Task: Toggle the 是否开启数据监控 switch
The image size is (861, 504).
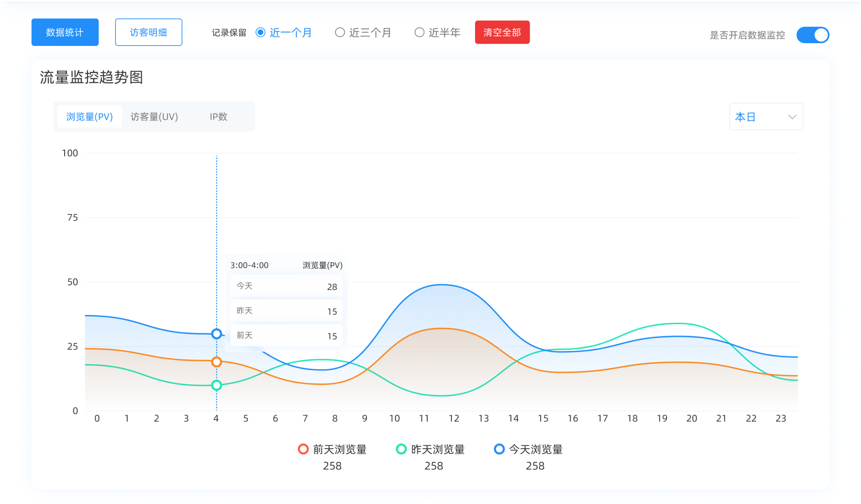Action: (813, 35)
